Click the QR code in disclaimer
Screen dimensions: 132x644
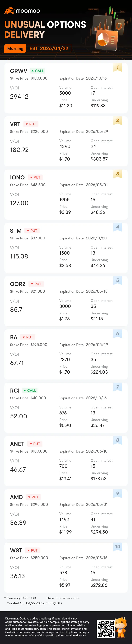tap(105, 628)
